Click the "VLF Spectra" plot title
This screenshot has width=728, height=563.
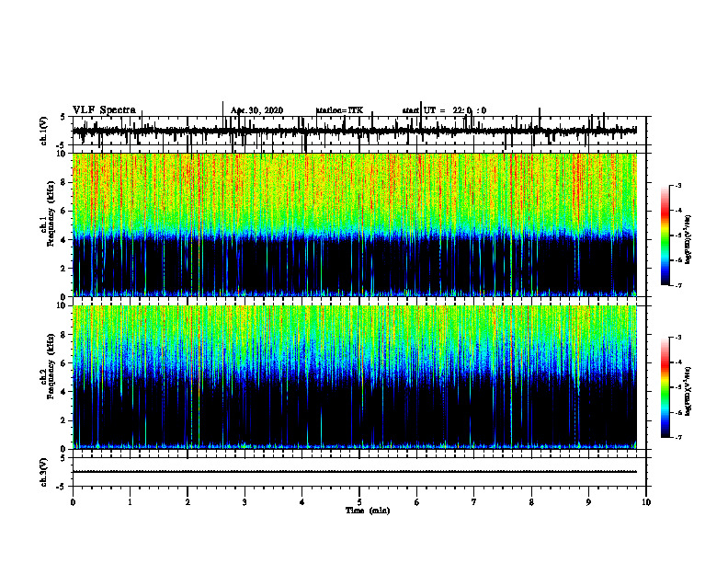tap(104, 110)
